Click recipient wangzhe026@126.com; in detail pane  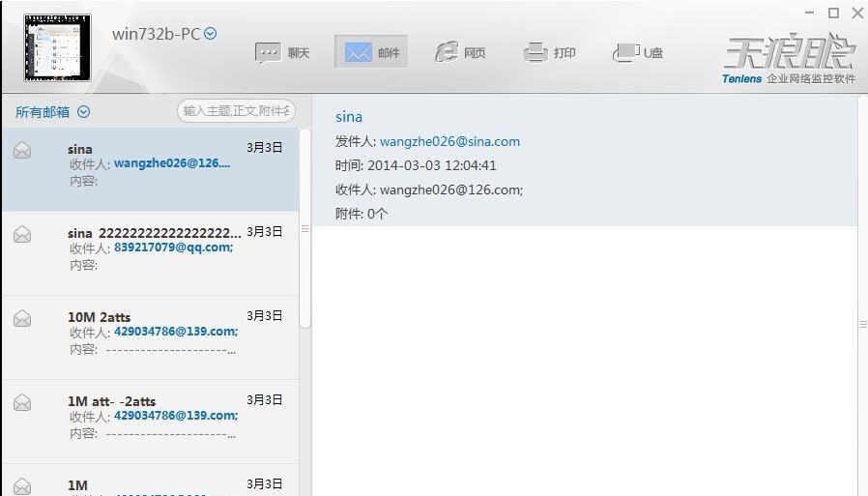[x=451, y=190]
